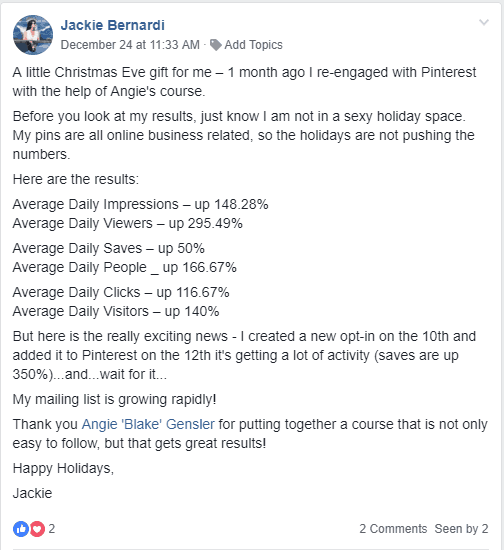Open Jackie Bernardi's profile picture

tap(33, 35)
